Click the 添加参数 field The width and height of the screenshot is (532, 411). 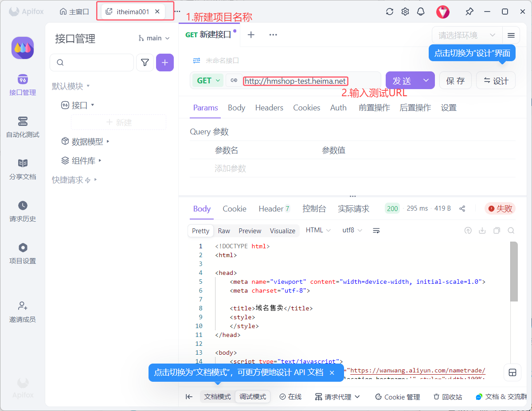[230, 168]
